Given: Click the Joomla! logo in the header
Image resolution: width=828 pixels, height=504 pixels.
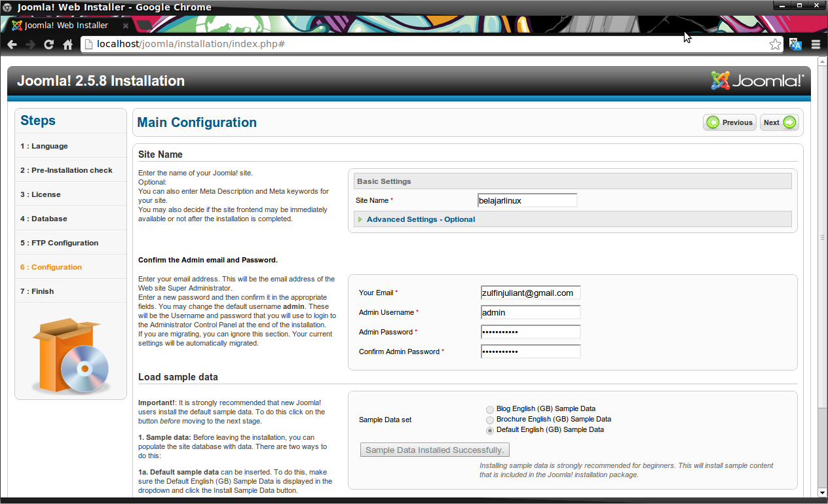Looking at the screenshot, I should coord(757,81).
